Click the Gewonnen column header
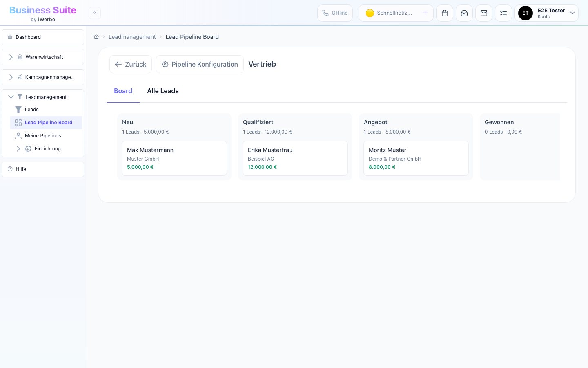Viewport: 588px width, 368px height. coord(499,122)
